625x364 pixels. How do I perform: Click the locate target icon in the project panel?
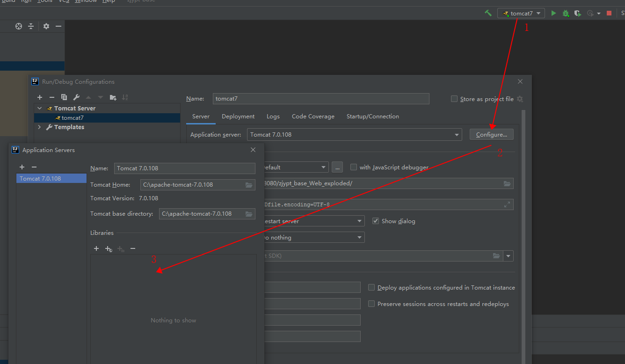[19, 26]
